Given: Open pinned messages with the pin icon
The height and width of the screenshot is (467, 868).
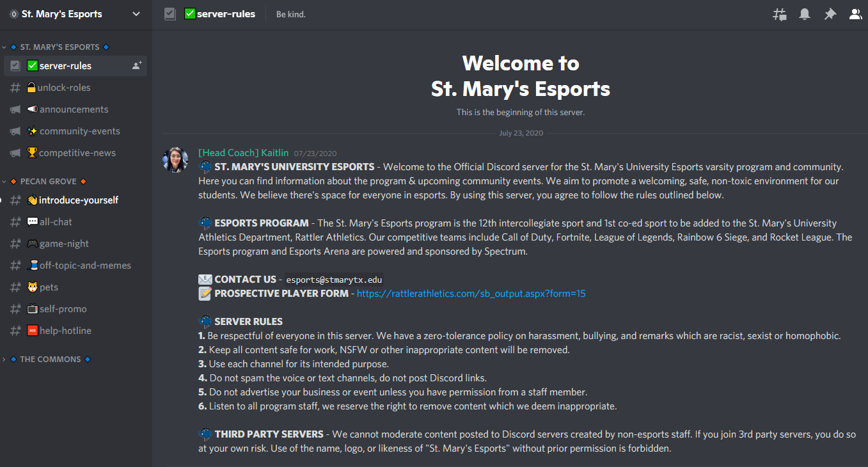Looking at the screenshot, I should 830,14.
